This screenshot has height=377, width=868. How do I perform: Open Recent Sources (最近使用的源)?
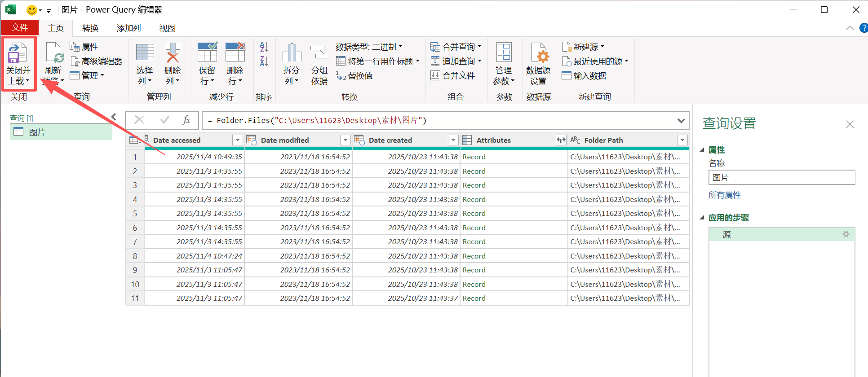(595, 61)
